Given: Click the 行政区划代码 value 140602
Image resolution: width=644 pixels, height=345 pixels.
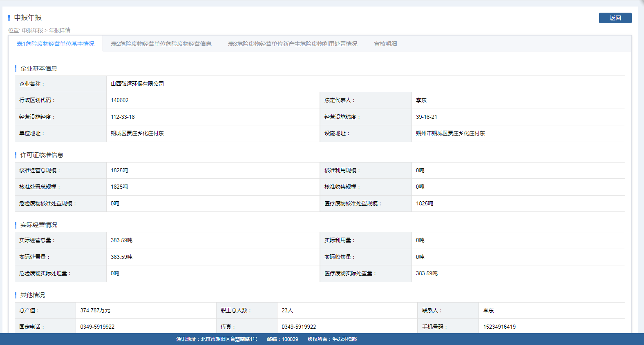Looking at the screenshot, I should (120, 100).
